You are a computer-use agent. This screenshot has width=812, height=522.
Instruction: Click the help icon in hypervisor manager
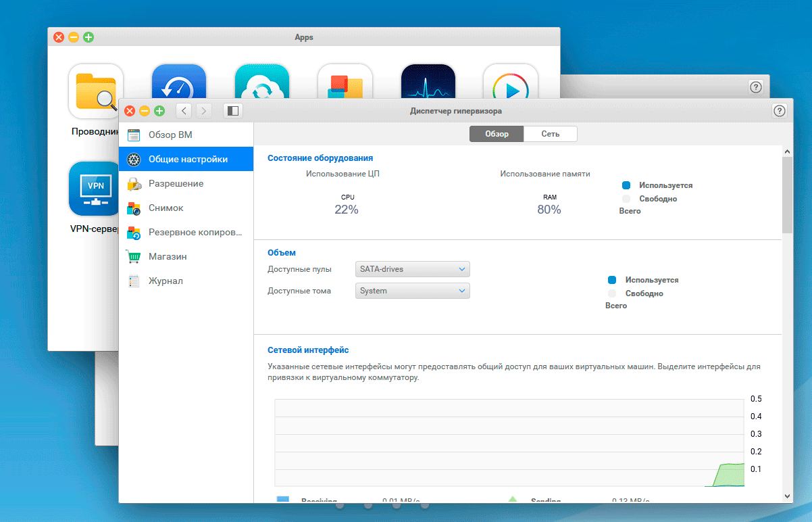(x=780, y=111)
